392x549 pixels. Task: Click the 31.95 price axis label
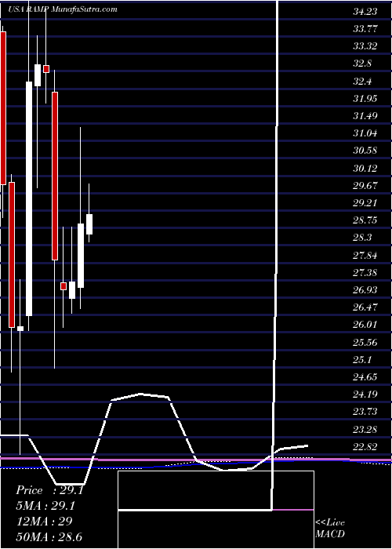point(365,99)
